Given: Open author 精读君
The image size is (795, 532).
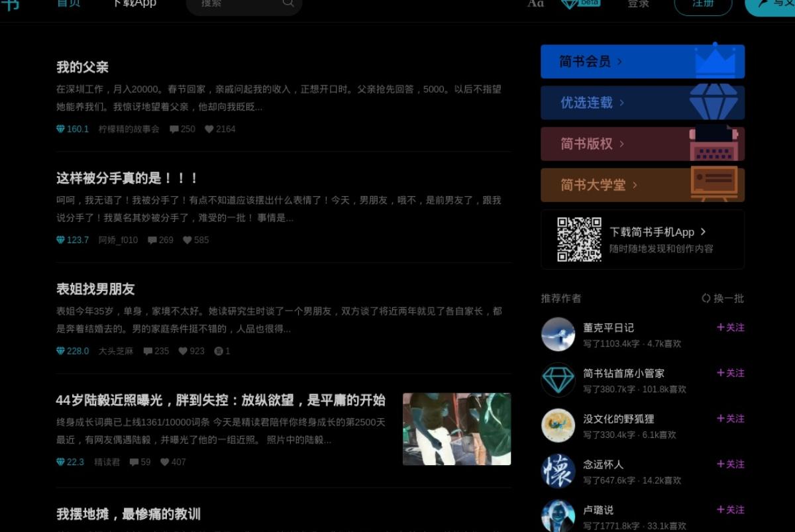Looking at the screenshot, I should tap(107, 462).
